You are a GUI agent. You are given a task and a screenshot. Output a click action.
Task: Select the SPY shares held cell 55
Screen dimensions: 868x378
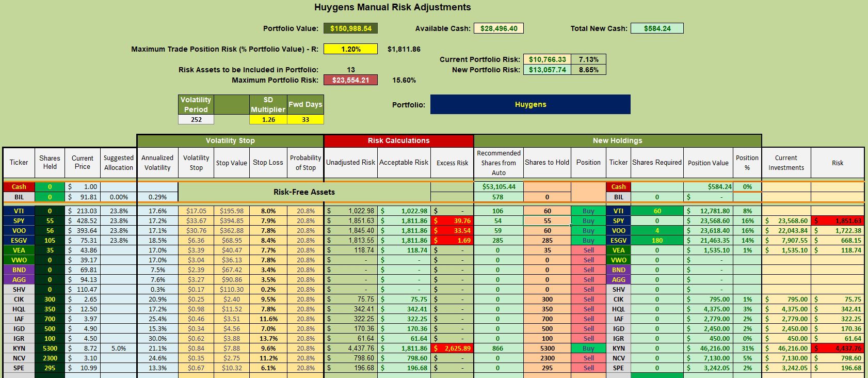pyautogui.click(x=50, y=220)
